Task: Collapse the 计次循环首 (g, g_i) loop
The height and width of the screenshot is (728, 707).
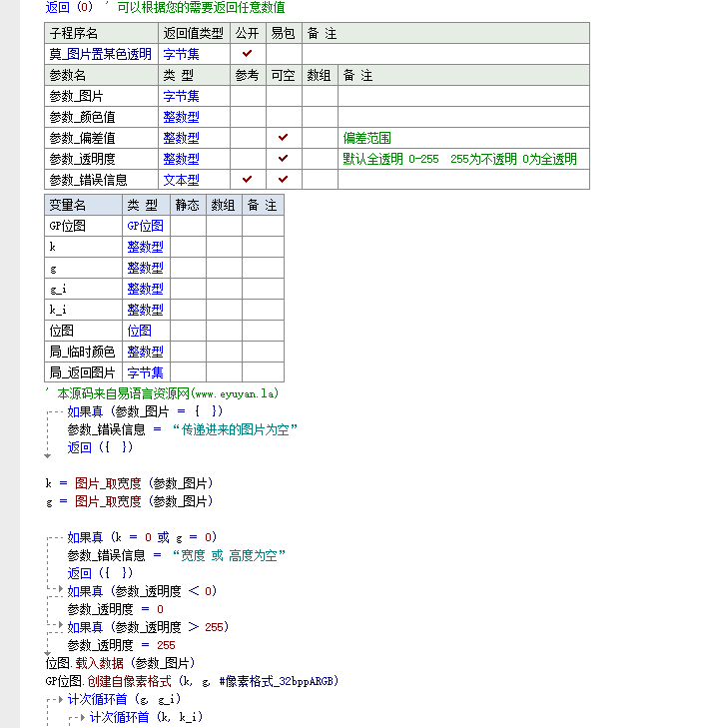Action: pos(48,699)
